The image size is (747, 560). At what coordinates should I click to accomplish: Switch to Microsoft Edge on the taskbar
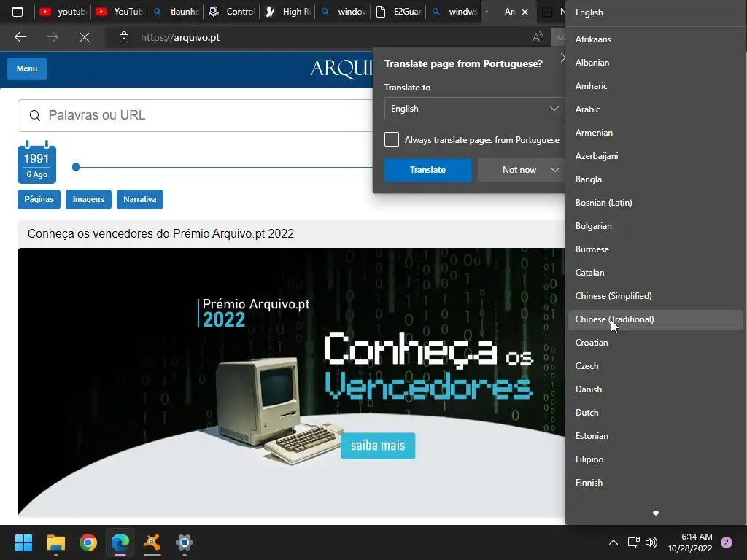[120, 542]
